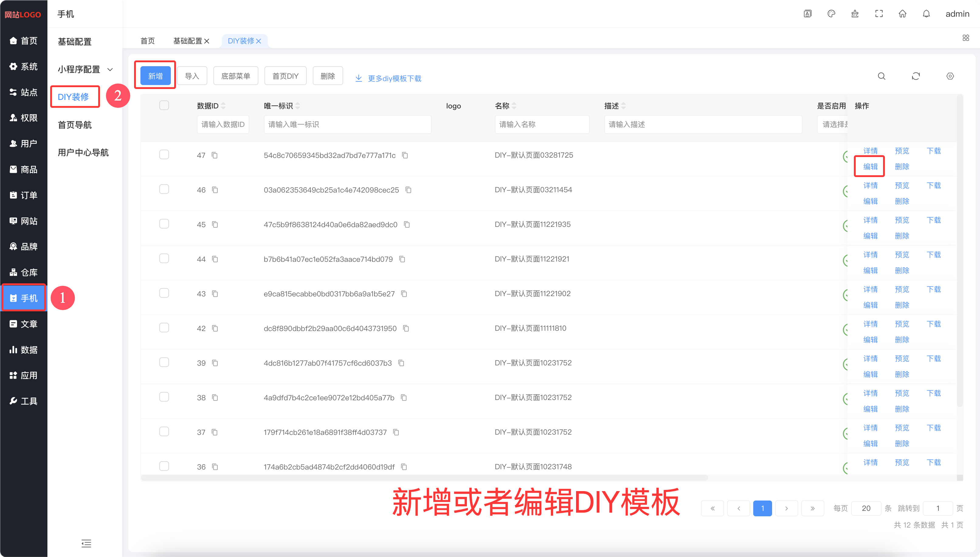Screen dimensions: 980x557
Task: Expand 小程序配置 submenu
Action: (85, 69)
